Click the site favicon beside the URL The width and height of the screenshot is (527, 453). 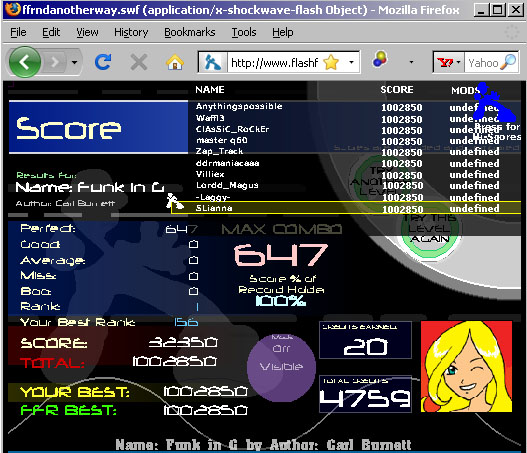pyautogui.click(x=213, y=62)
